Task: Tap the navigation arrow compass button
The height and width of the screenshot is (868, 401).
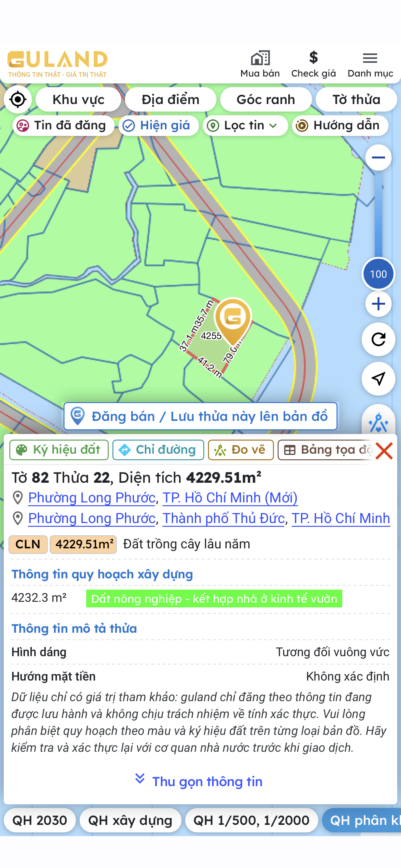Action: click(x=378, y=378)
